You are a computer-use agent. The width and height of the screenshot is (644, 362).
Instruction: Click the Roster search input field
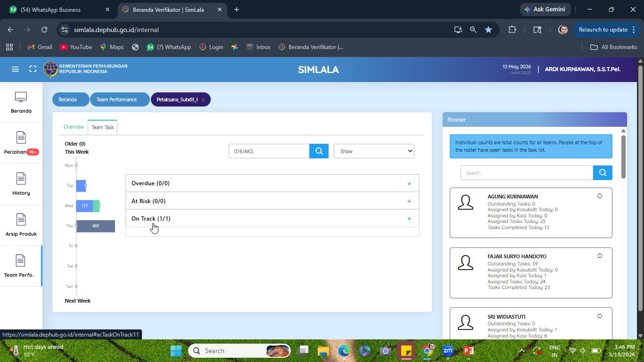pos(527,173)
